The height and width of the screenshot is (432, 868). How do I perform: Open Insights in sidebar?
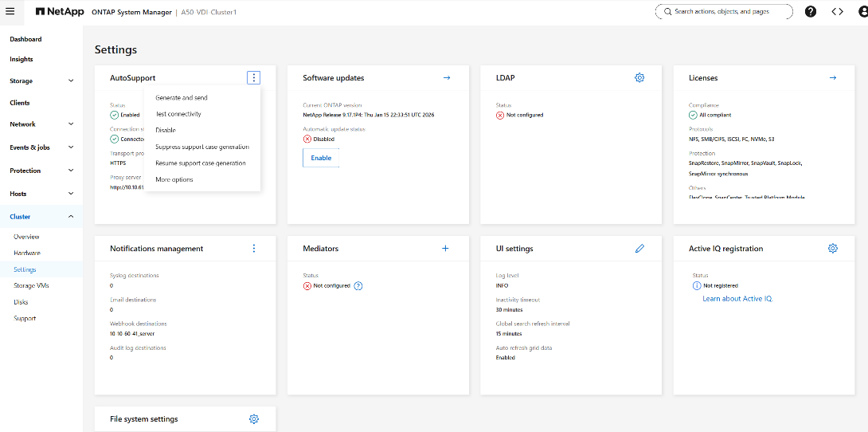click(x=21, y=59)
